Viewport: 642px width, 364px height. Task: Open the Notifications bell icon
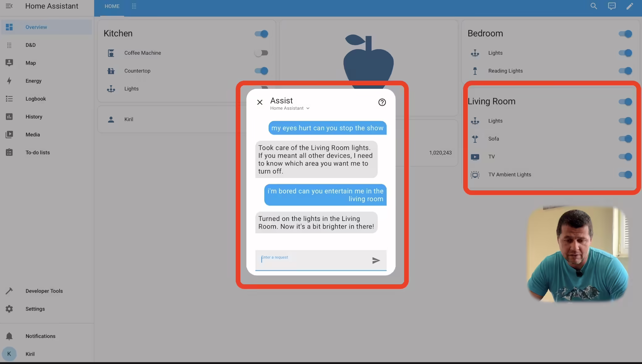coord(9,336)
